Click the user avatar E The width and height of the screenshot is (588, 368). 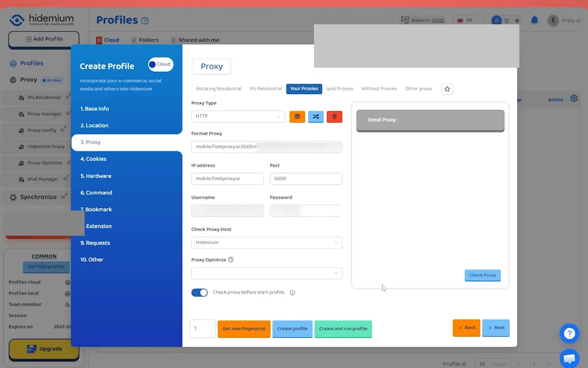coord(553,20)
